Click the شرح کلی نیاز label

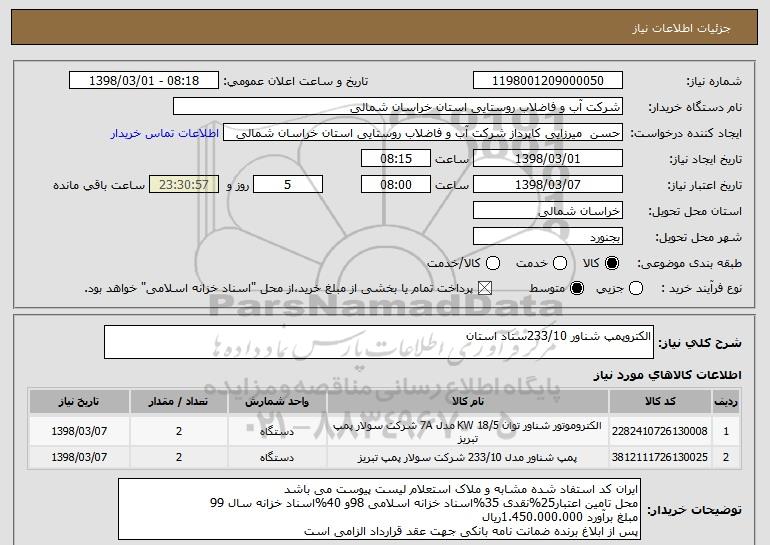[x=700, y=343]
